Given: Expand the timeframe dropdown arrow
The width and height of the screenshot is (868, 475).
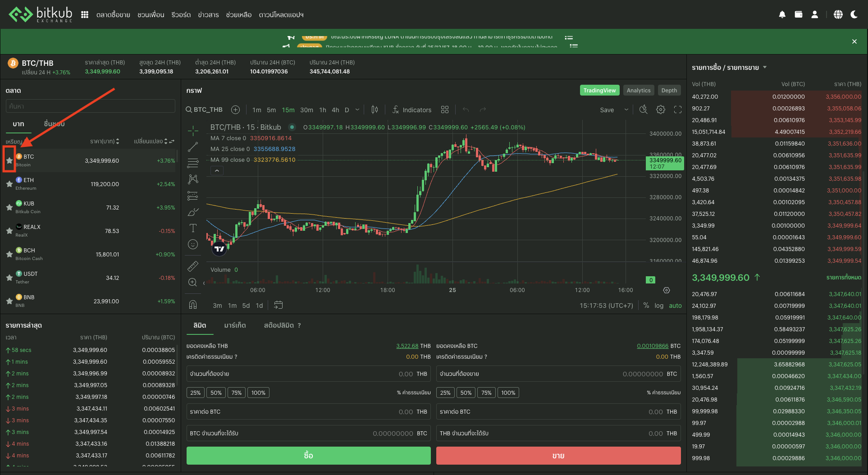Looking at the screenshot, I should (357, 110).
